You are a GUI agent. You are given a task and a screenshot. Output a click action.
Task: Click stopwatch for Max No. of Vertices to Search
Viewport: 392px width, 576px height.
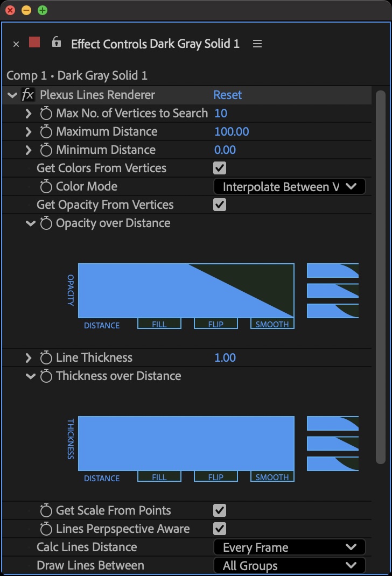[46, 113]
